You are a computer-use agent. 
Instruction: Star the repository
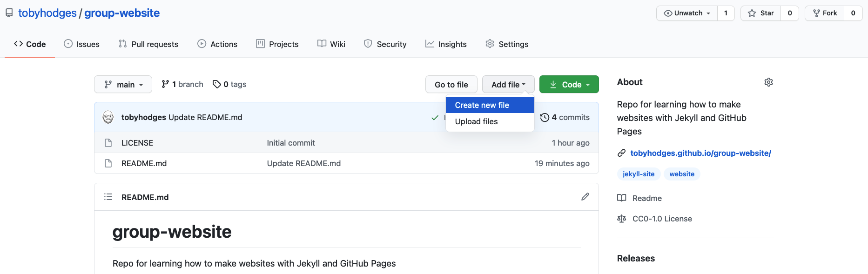click(x=760, y=13)
